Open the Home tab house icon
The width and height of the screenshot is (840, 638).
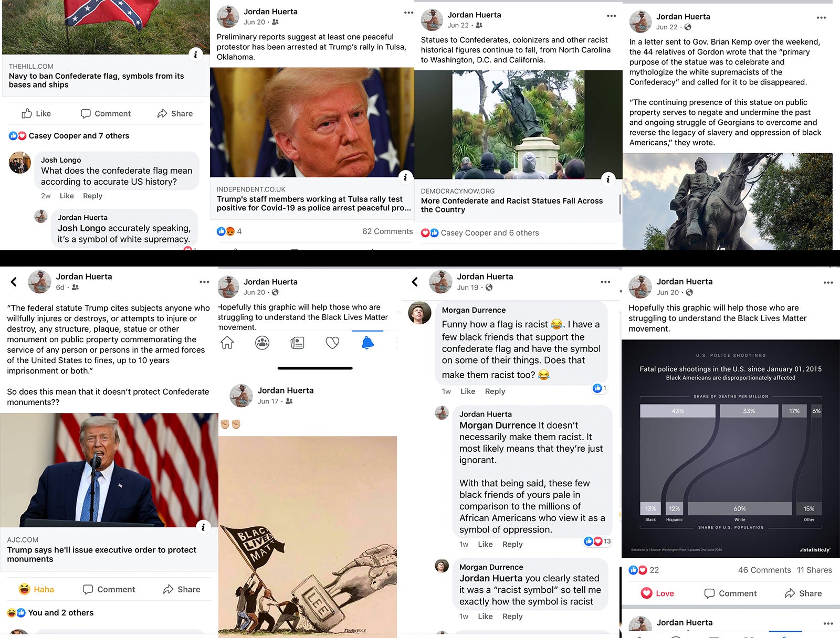tap(227, 343)
